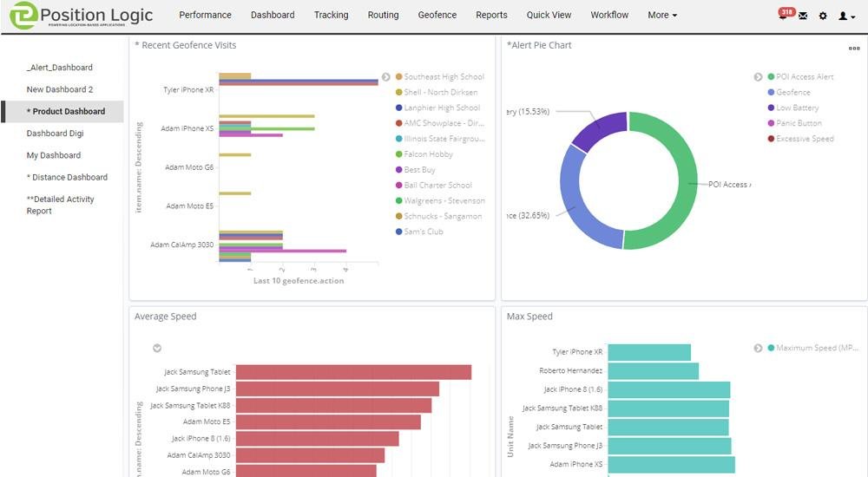Open the notifications icon showing 318
This screenshot has height=477, width=868.
(785, 13)
